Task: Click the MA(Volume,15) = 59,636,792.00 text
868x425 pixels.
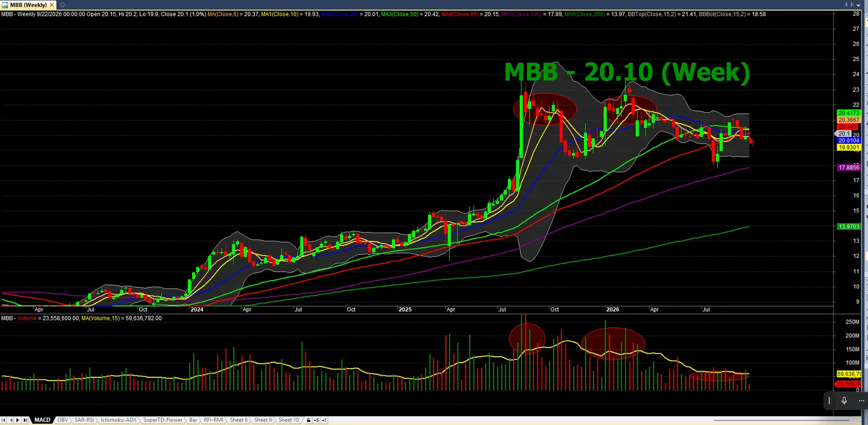Action: (122, 318)
